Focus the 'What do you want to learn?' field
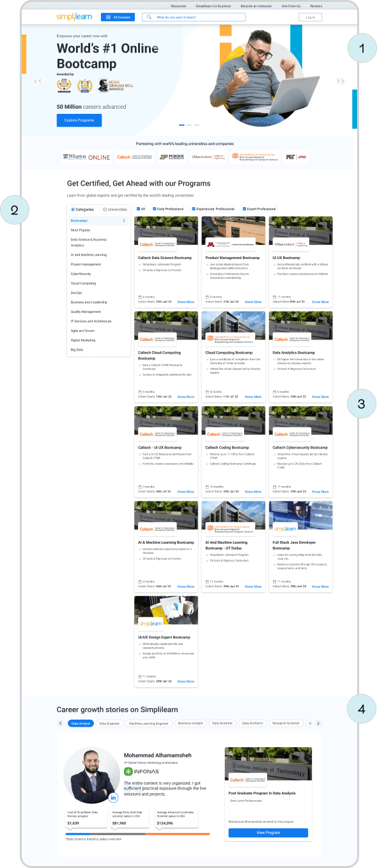377x868 pixels. click(194, 17)
